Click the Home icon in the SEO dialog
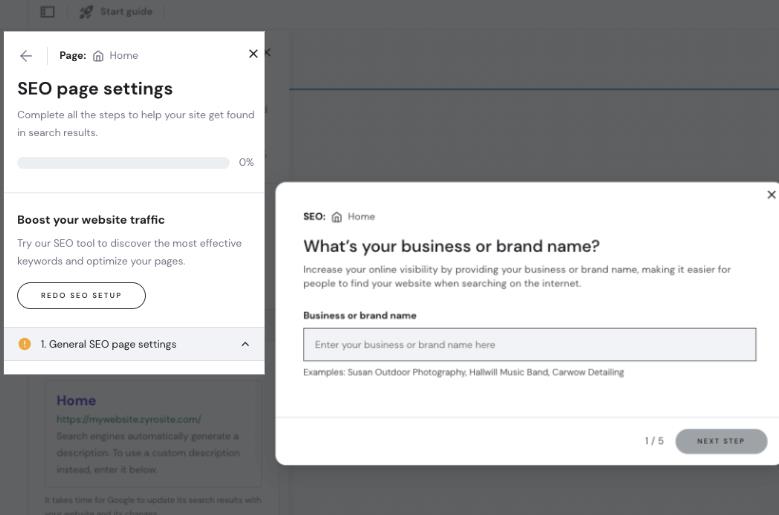 [x=337, y=217]
